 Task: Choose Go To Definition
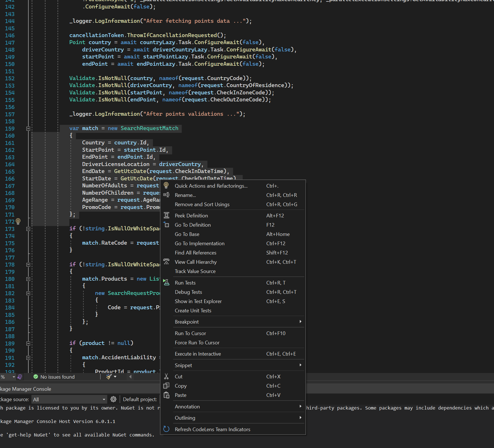[233, 225]
